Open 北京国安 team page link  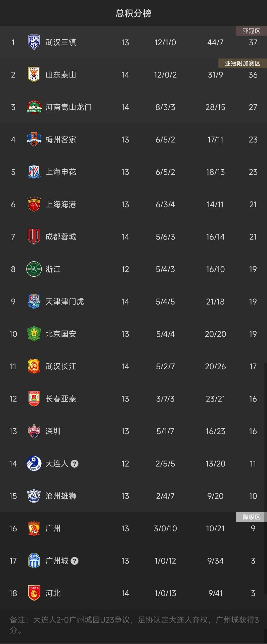pos(61,334)
